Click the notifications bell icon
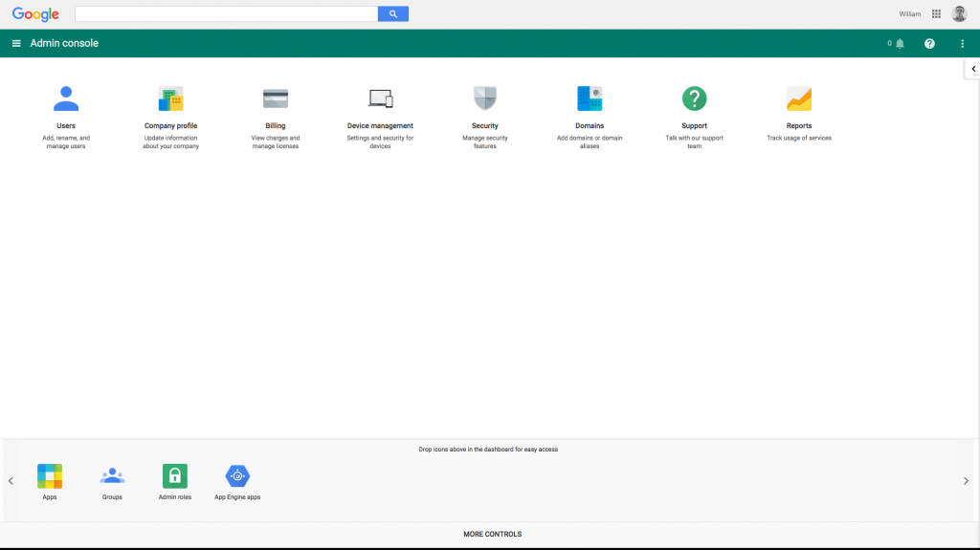 pos(900,44)
